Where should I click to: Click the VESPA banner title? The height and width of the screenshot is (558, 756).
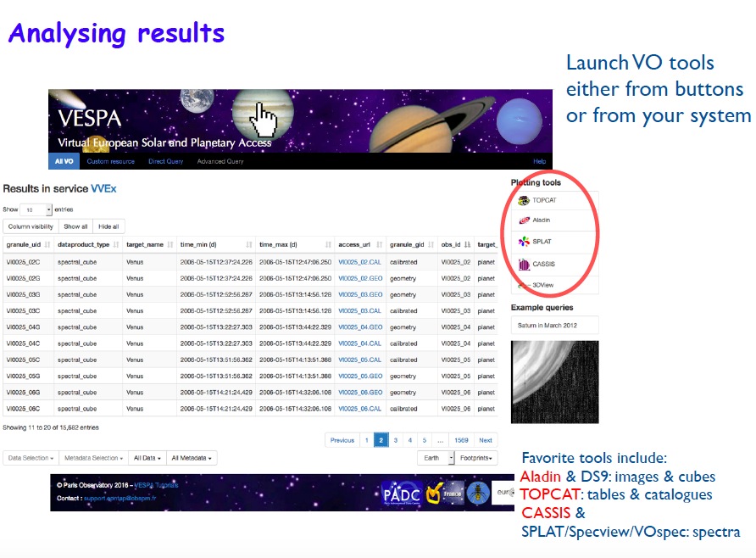(90, 118)
